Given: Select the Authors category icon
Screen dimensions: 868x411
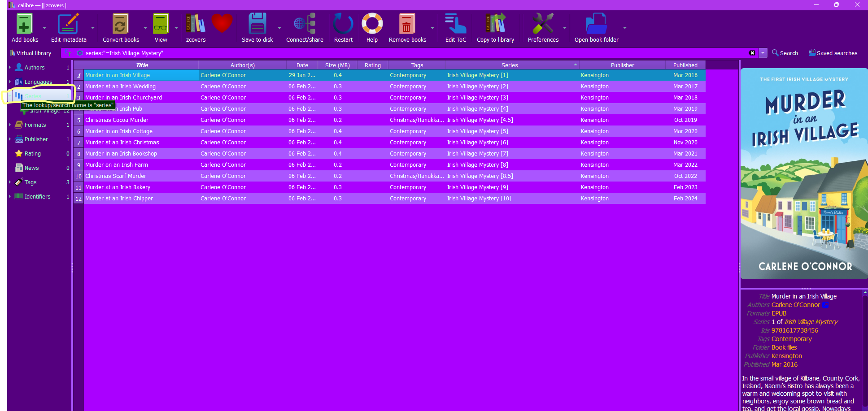Looking at the screenshot, I should tap(19, 67).
